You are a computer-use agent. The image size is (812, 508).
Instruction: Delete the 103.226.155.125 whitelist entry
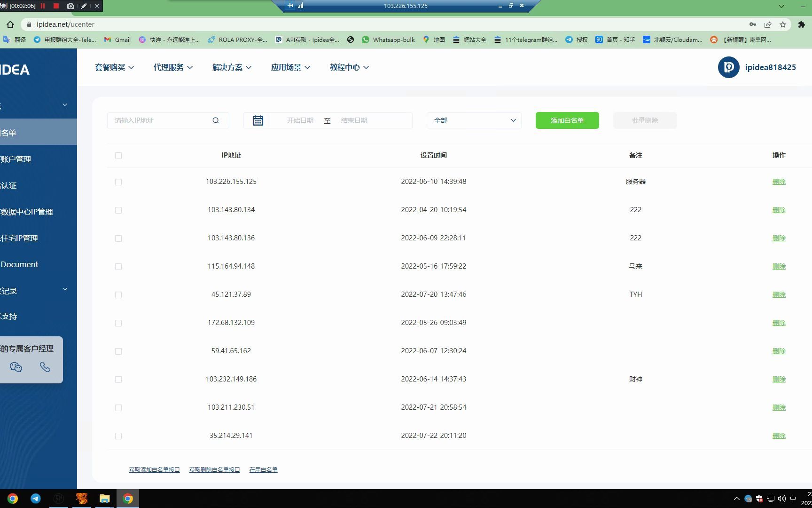pos(779,182)
